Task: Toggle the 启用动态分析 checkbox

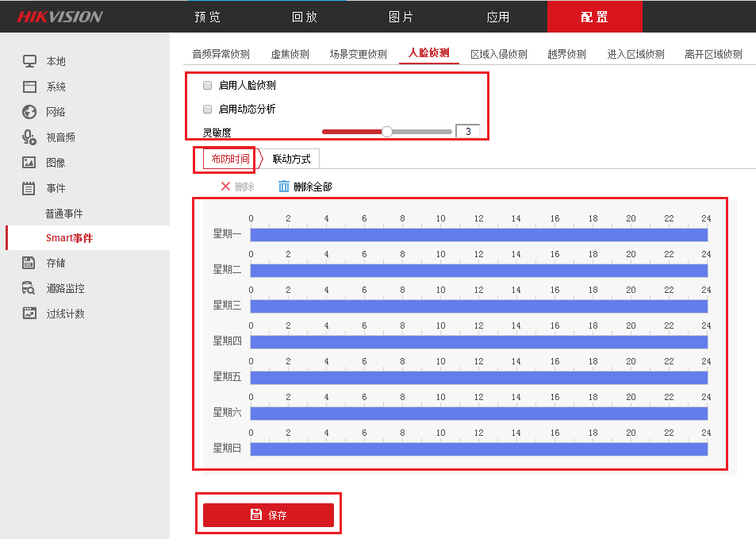Action: [x=208, y=109]
